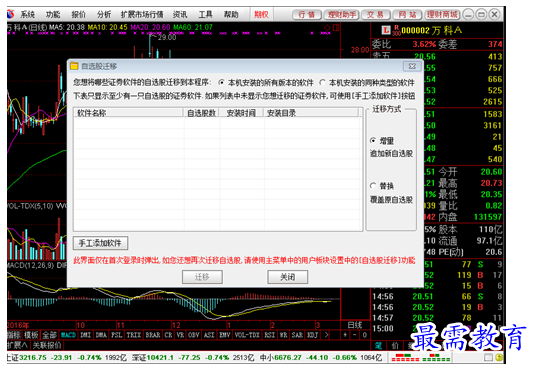The image size is (535, 369).
Task: Click the L marker icon beside 000002
Action: 386,30
